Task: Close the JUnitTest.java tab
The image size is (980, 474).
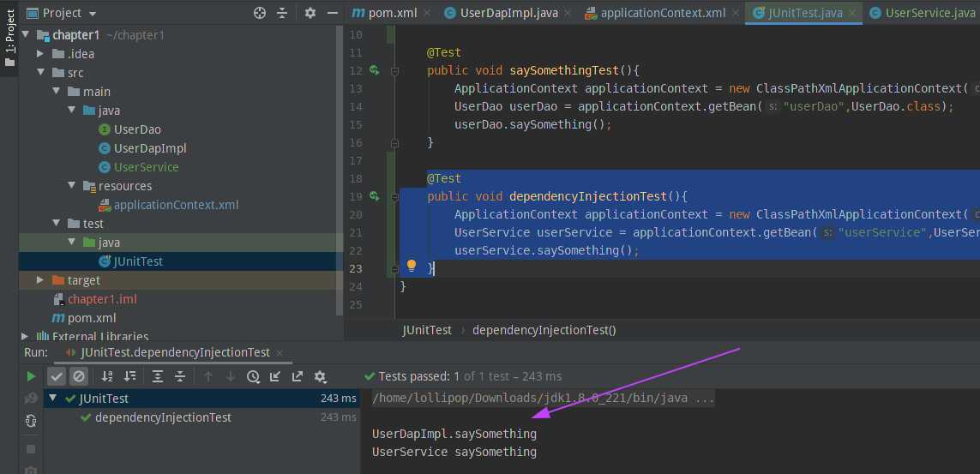Action: point(854,13)
